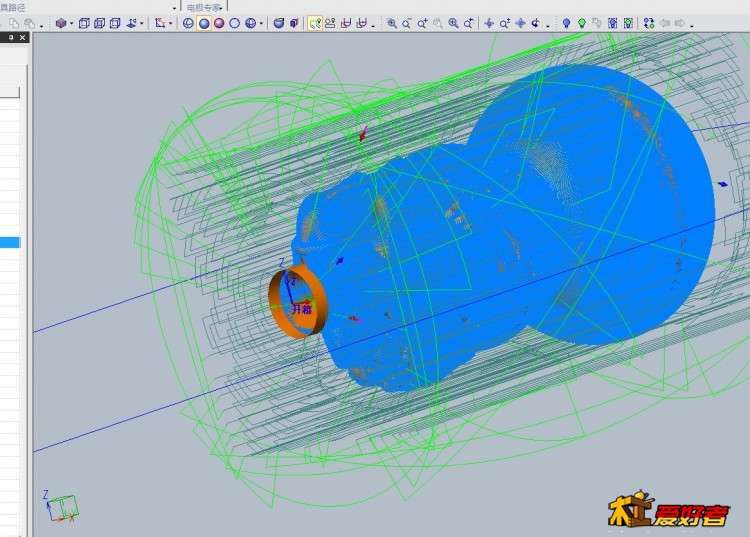Pin the left side panel

click(x=11, y=37)
